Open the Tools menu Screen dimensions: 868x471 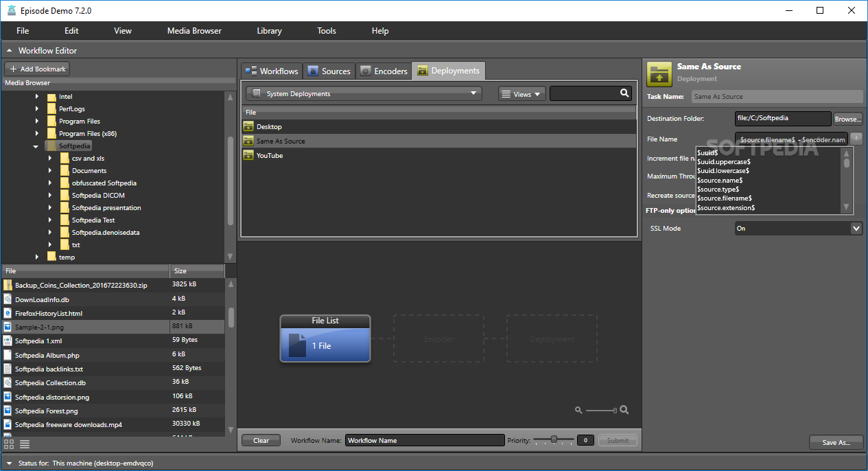(x=327, y=31)
